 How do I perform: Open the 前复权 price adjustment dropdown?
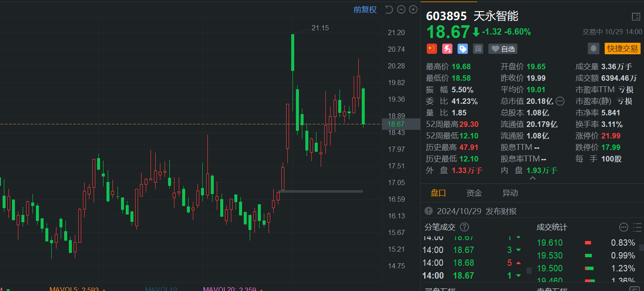(x=365, y=9)
